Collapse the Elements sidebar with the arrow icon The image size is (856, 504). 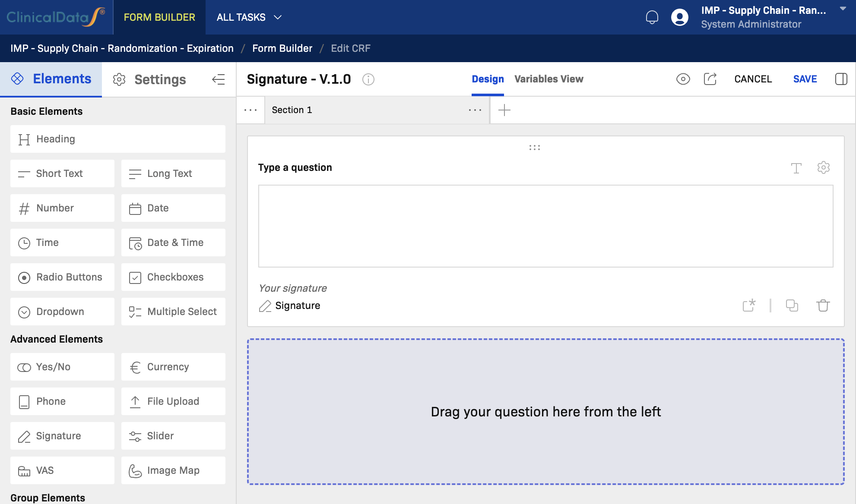coord(219,79)
